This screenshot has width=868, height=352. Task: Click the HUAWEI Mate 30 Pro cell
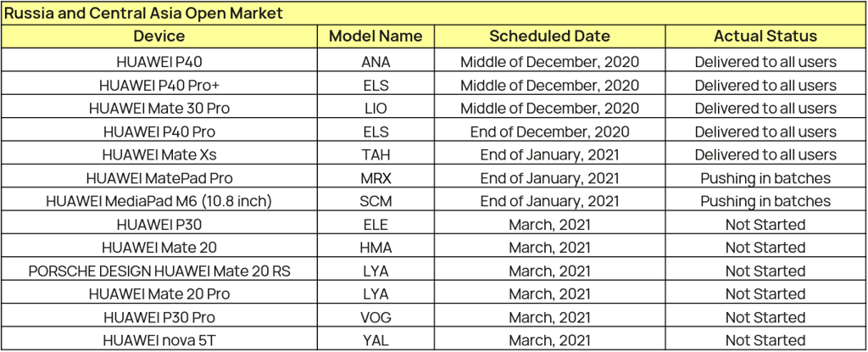click(x=159, y=109)
